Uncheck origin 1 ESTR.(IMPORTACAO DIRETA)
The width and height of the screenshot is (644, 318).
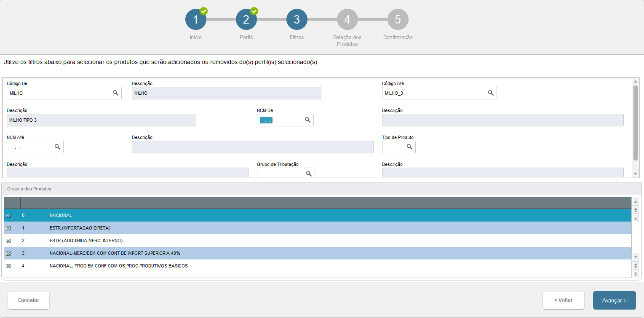[8, 228]
